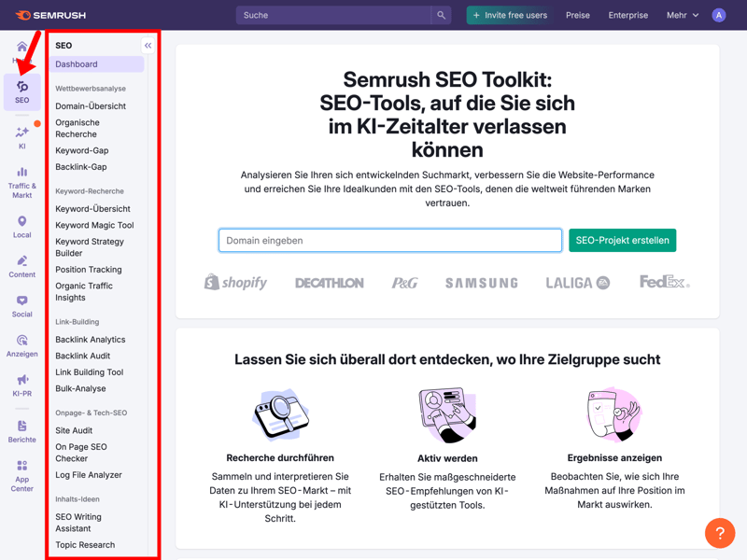Viewport: 747px width, 560px height.
Task: Open Backlink Analytics
Action: coord(90,340)
